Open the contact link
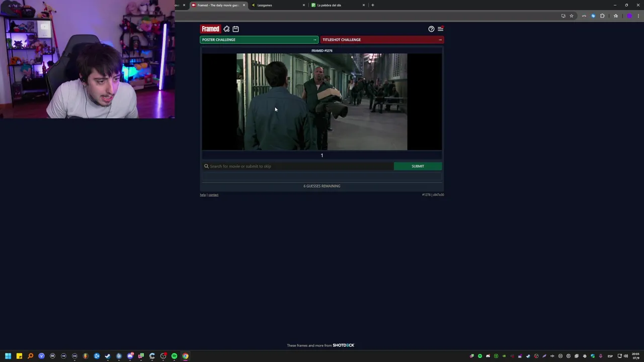 (x=213, y=195)
